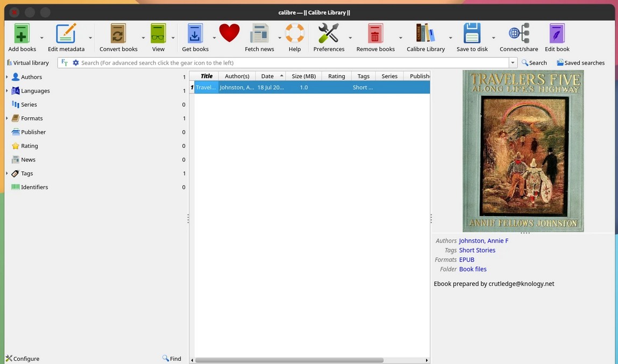This screenshot has height=364, width=618.
Task: Sort the book list by Title column
Action: click(x=207, y=76)
